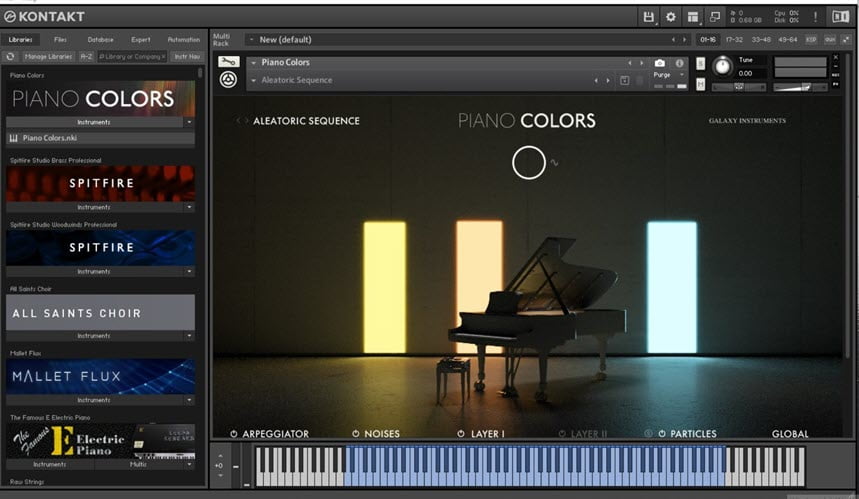Switch to the Database tab

[x=100, y=39]
